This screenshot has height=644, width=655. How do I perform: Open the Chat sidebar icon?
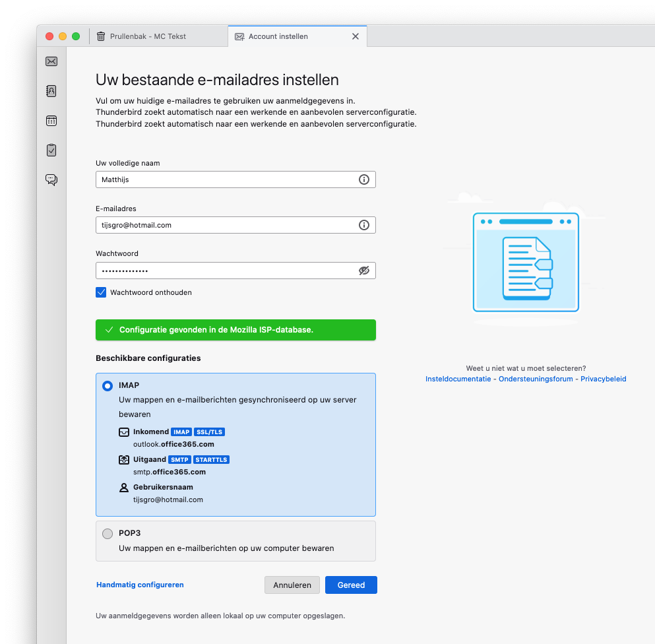coord(51,179)
